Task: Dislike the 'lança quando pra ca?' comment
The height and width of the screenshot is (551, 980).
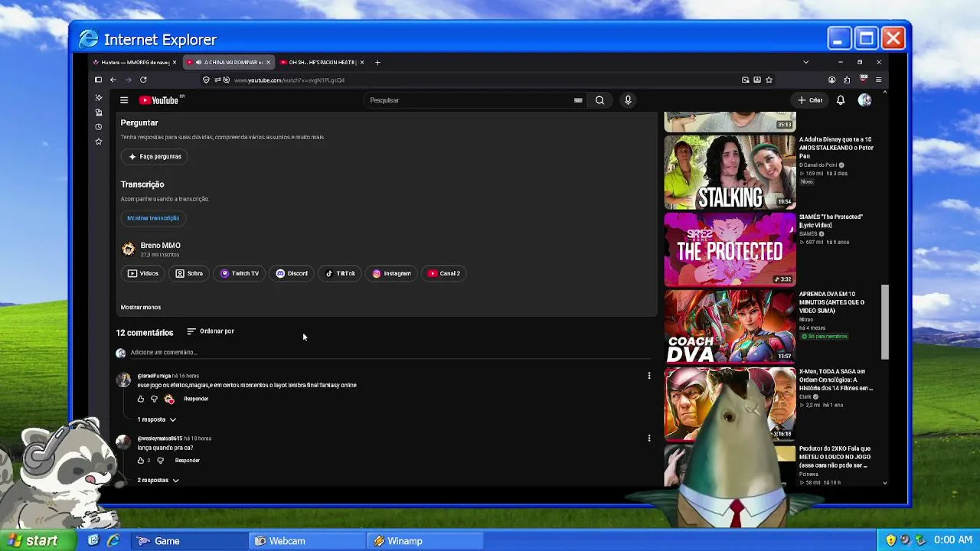Action: [x=160, y=461]
